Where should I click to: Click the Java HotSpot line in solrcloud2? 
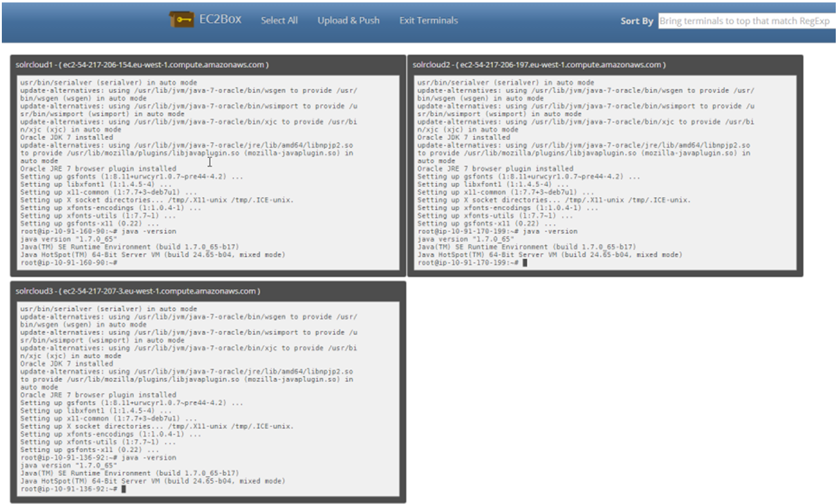tap(549, 255)
